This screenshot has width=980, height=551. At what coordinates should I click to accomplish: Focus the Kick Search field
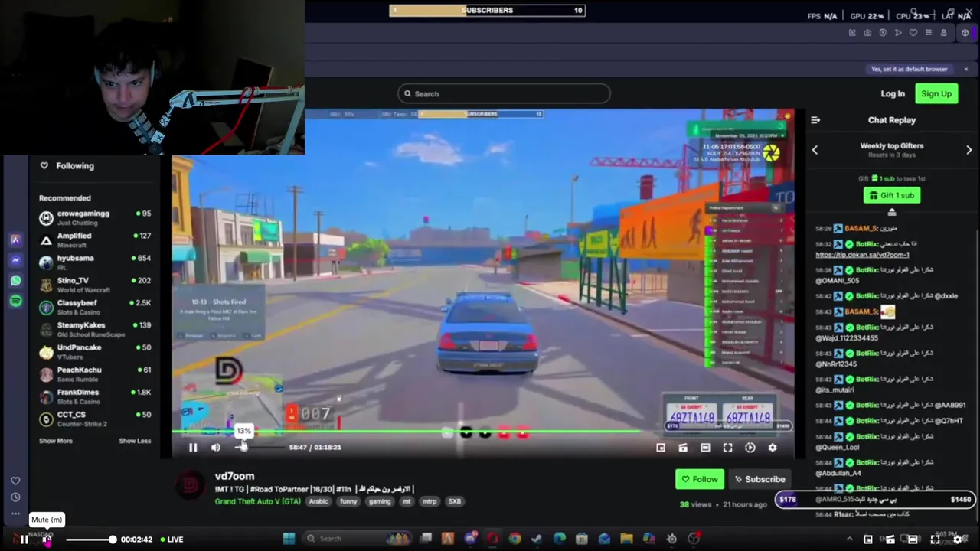click(504, 93)
